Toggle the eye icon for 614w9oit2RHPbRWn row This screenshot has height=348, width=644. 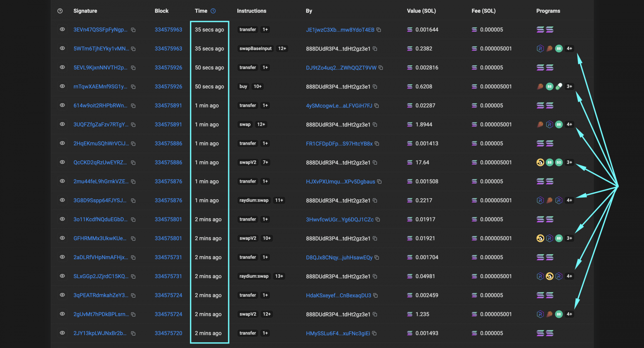coord(62,105)
